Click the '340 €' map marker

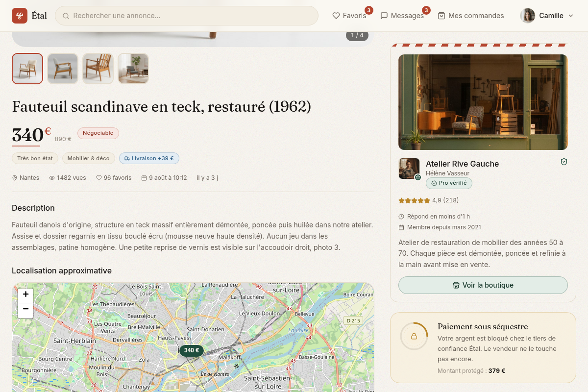coord(192,351)
